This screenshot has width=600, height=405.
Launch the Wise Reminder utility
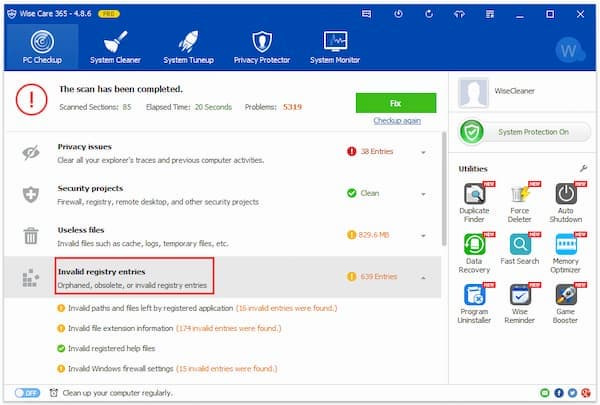519,304
